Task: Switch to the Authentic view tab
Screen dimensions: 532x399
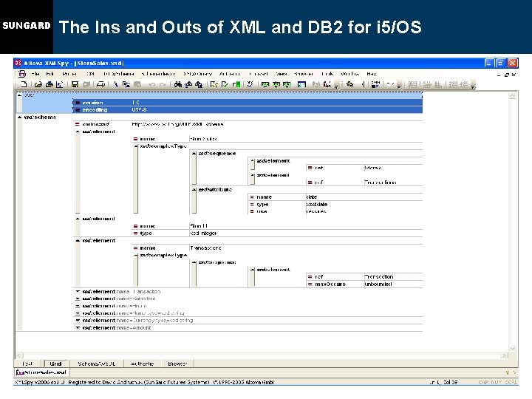Action: 143,364
